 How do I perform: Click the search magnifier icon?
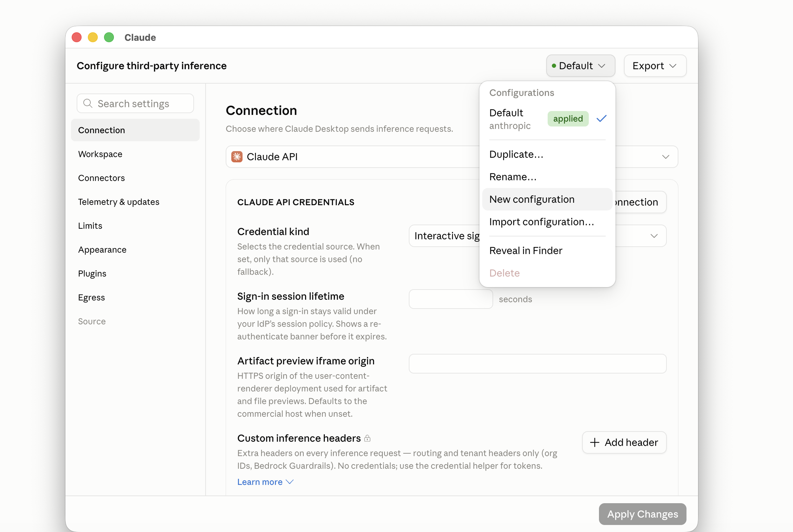tap(88, 103)
